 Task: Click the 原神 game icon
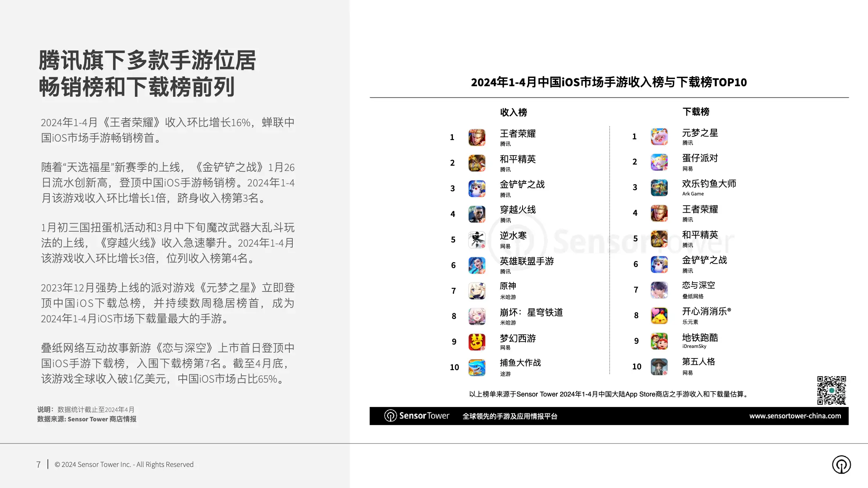pos(477,291)
